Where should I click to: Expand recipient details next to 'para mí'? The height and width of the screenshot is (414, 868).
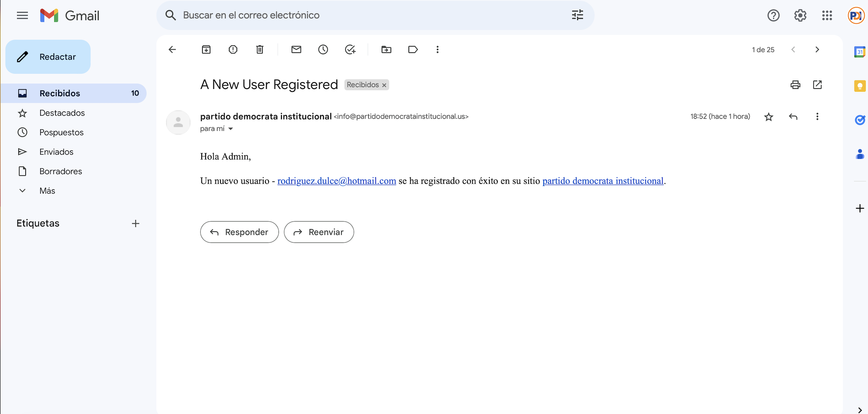tap(231, 129)
